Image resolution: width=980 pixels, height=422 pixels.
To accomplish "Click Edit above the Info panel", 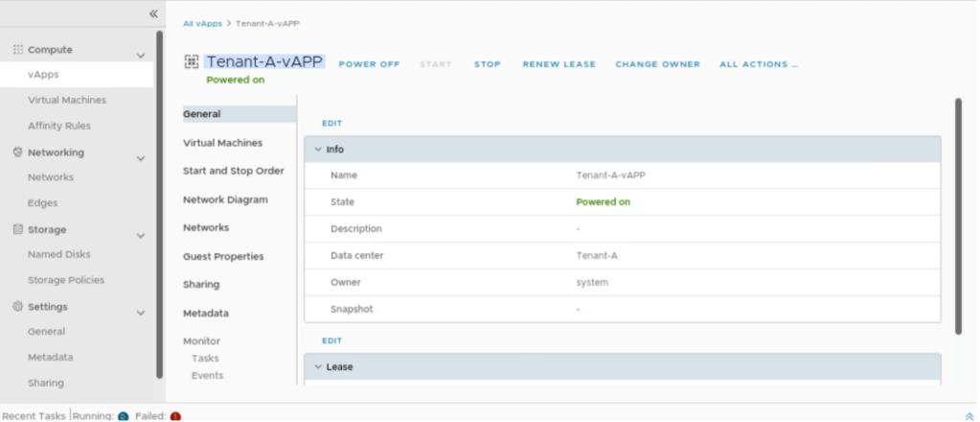I will 331,124.
